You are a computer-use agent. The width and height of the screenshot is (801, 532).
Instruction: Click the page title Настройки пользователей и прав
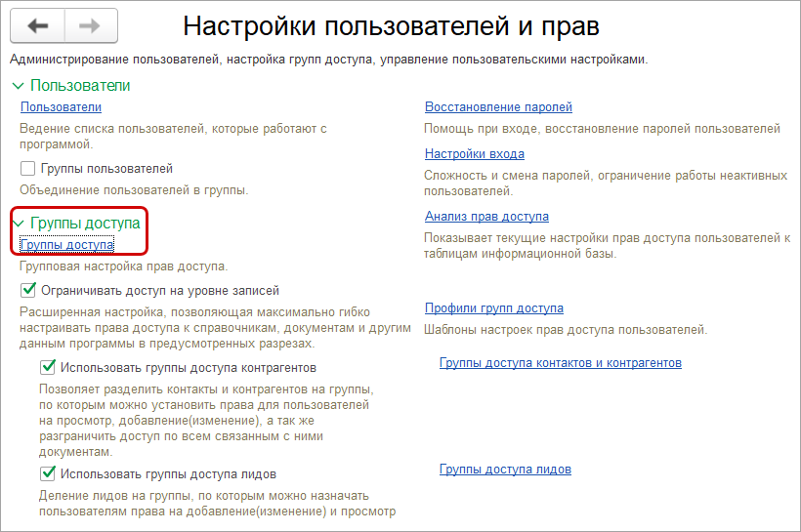click(391, 26)
